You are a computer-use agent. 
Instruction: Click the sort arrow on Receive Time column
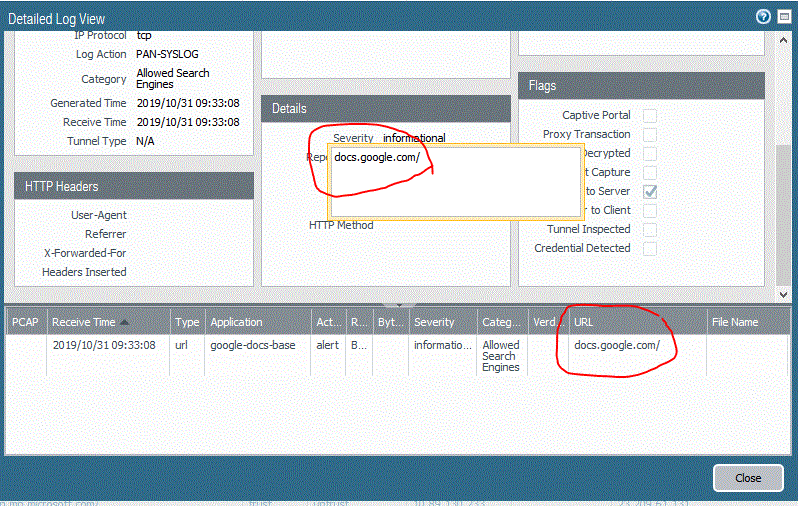(125, 322)
